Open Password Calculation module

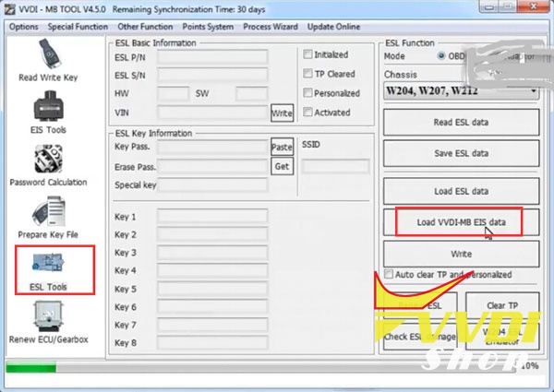48,165
